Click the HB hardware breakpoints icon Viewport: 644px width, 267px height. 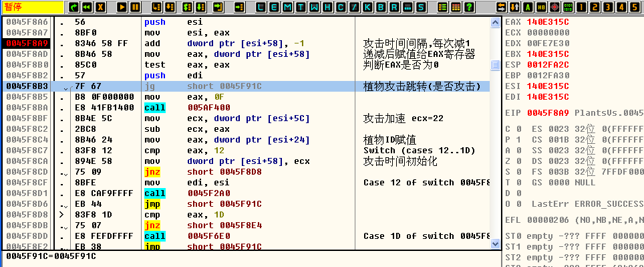pos(541,7)
